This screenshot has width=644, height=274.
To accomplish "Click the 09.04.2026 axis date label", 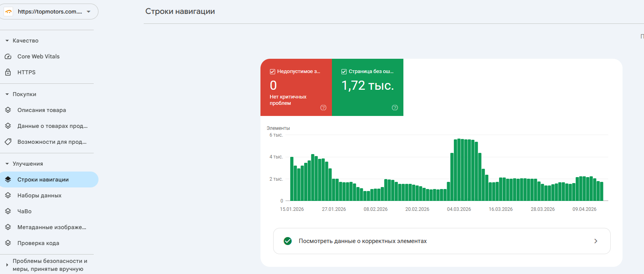I will pyautogui.click(x=584, y=209).
